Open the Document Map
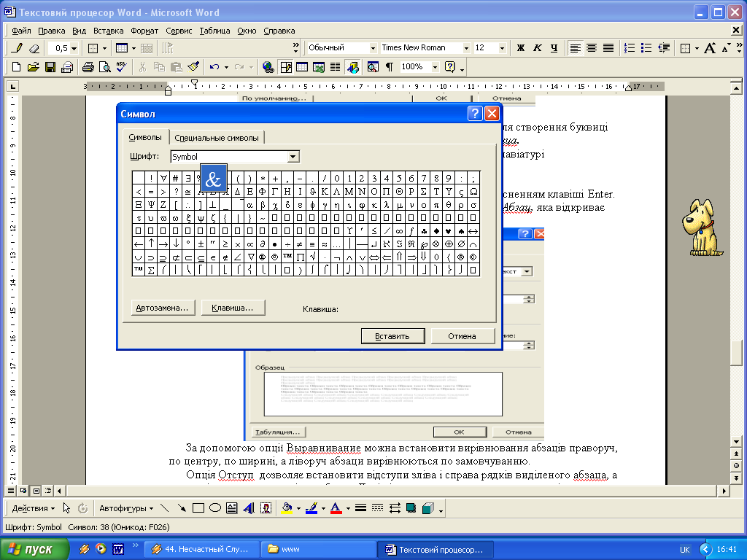 [373, 67]
